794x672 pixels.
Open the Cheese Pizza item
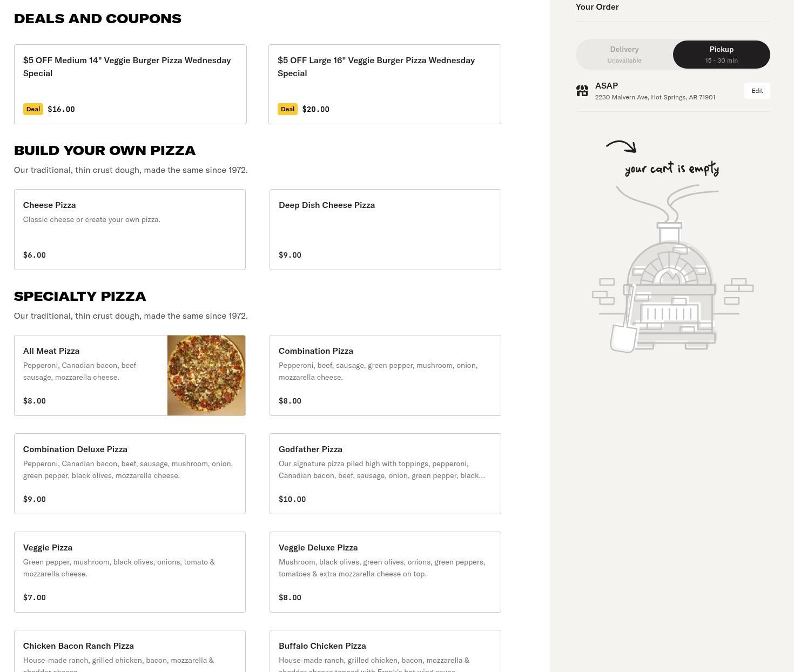coord(130,230)
